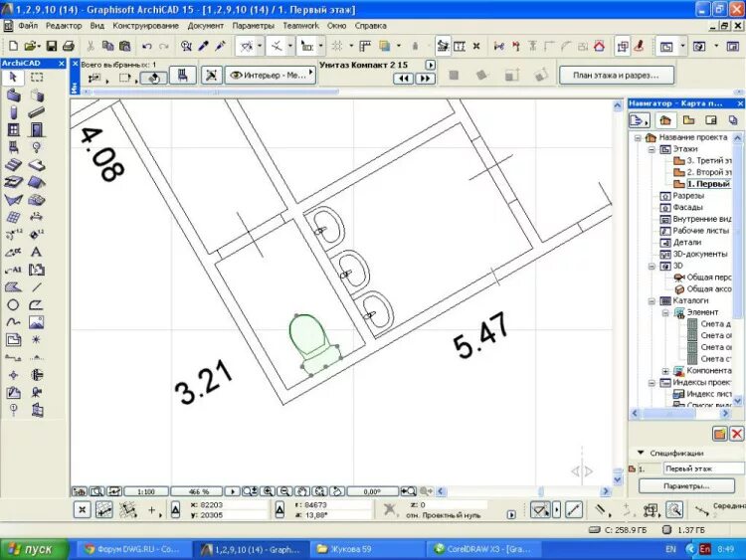Image resolution: width=746 pixels, height=560 pixels.
Task: Toggle the relative coordinates delta button
Action: [x=175, y=510]
